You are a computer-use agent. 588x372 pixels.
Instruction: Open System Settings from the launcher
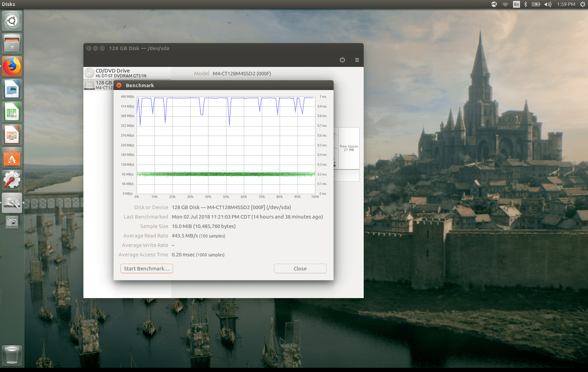[12, 180]
